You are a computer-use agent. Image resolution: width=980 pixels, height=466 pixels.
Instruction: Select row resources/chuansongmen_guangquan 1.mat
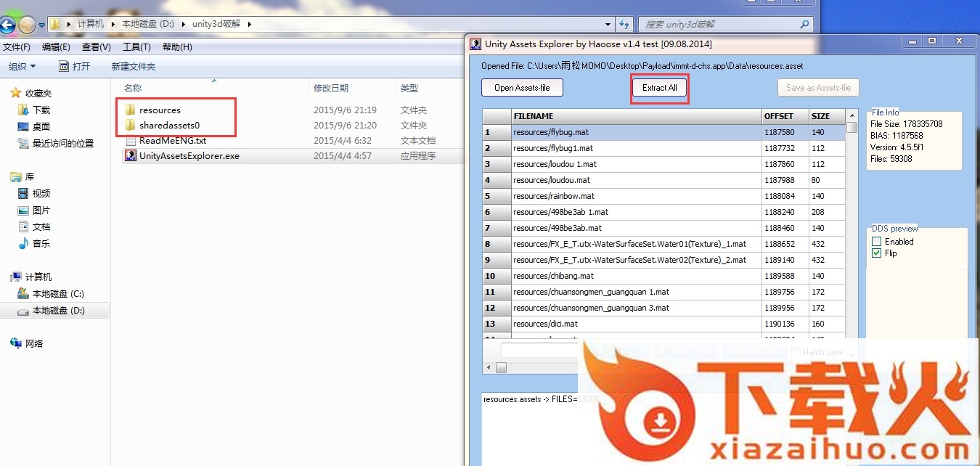pos(663,292)
